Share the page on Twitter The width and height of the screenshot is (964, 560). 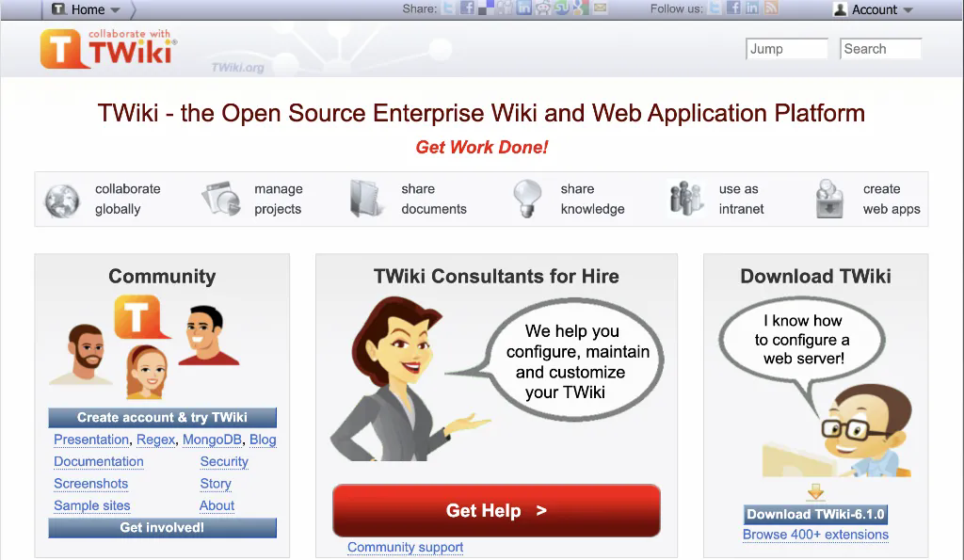pos(447,8)
